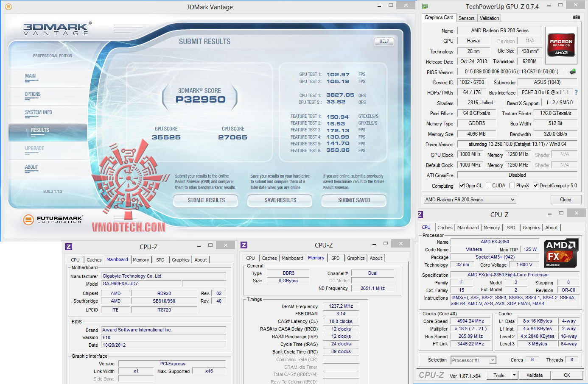
Task: Click the title icon of the CPU-Z processor window
Action: tap(420, 214)
